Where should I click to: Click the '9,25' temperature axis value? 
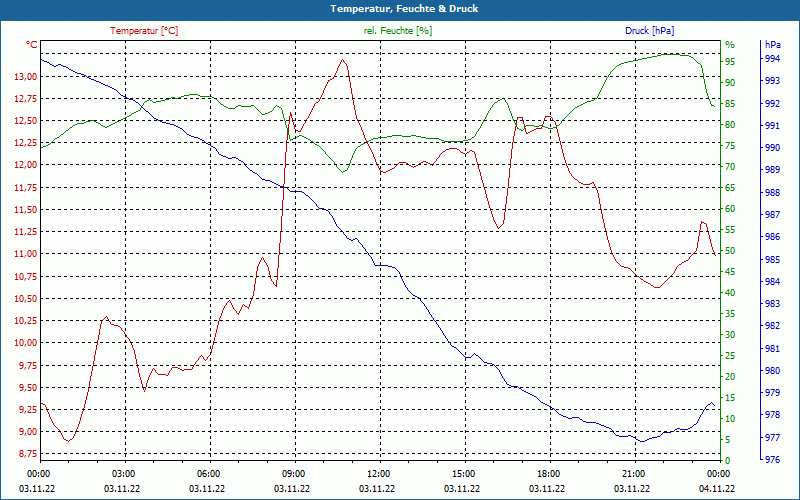tap(28, 410)
